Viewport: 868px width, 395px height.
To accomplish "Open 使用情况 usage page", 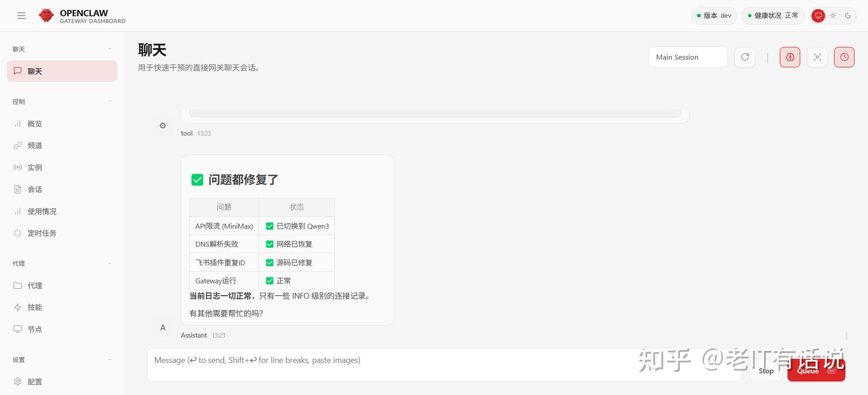I will (62, 212).
